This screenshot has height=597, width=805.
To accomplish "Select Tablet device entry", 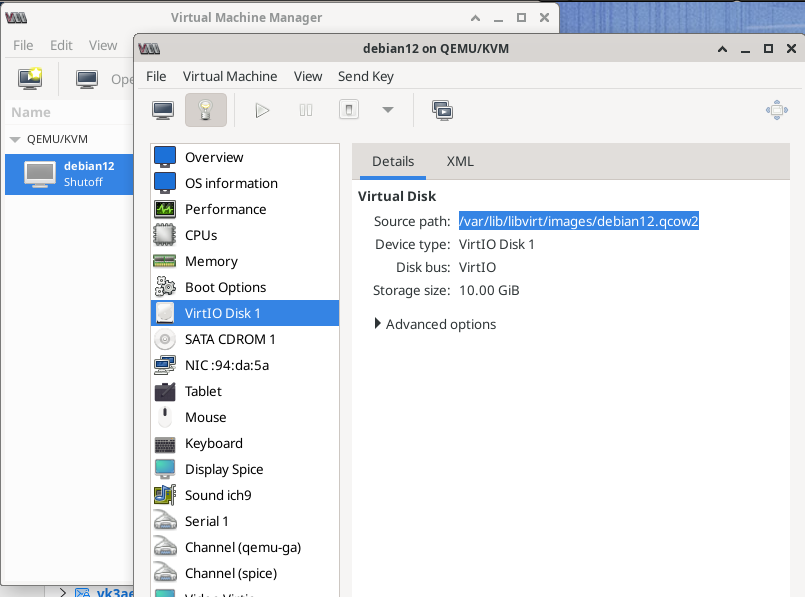I will (245, 391).
